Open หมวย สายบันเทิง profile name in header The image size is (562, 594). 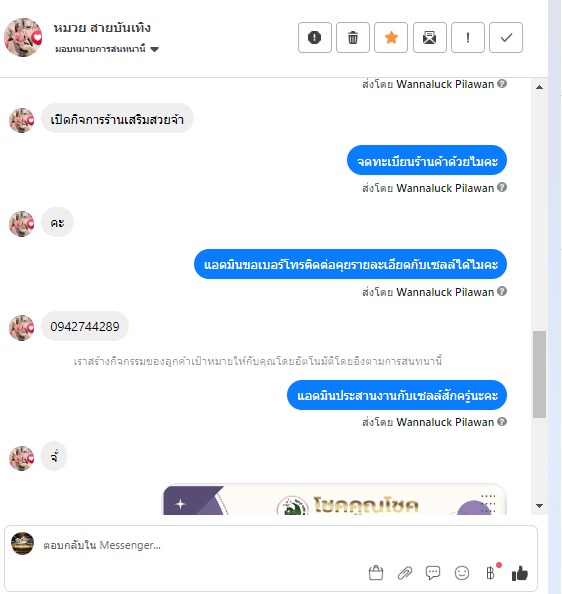pos(102,28)
